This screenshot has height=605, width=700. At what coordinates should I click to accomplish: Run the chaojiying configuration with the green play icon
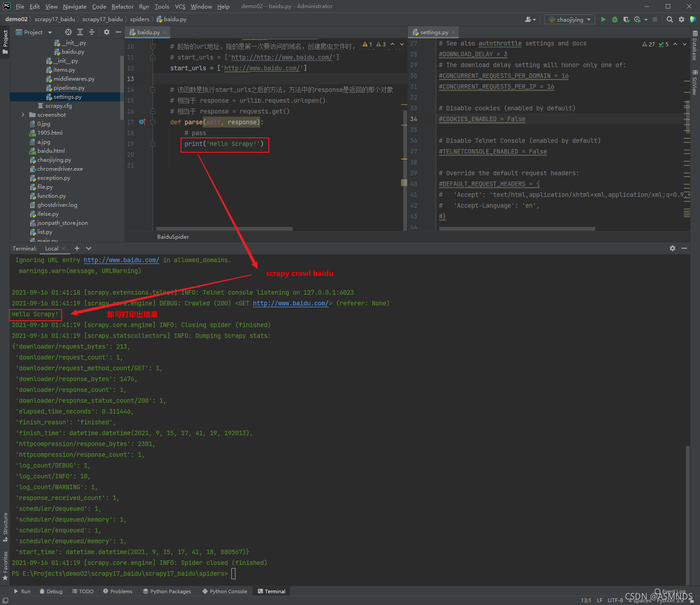(x=603, y=19)
